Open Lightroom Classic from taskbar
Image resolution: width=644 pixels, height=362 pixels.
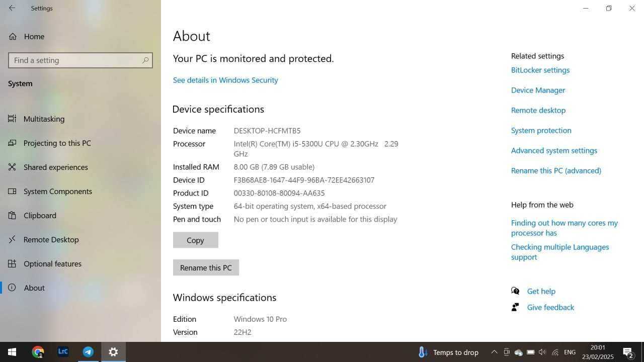63,352
